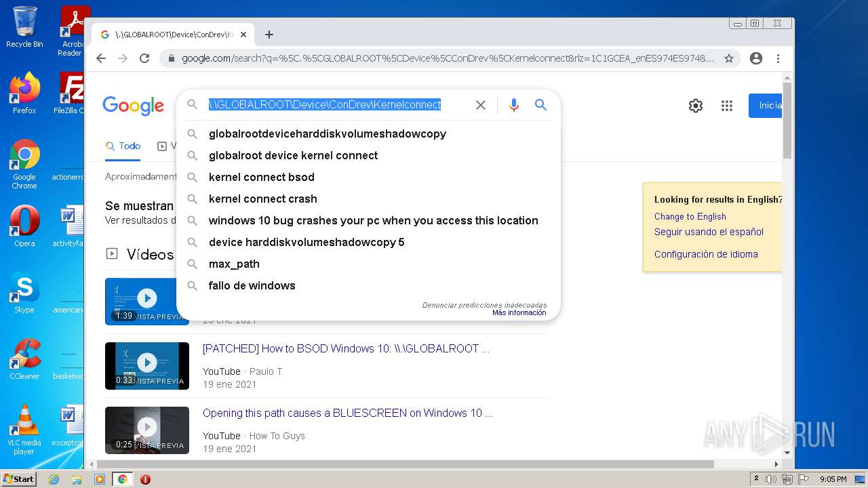This screenshot has height=488, width=868.
Task: Click the Windows Start button
Action: click(19, 479)
